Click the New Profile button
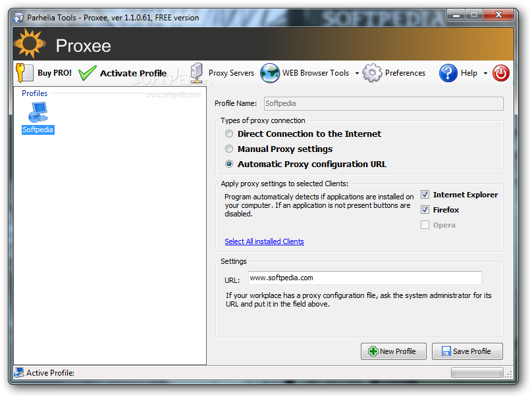This screenshot has width=532, height=398. (x=394, y=351)
